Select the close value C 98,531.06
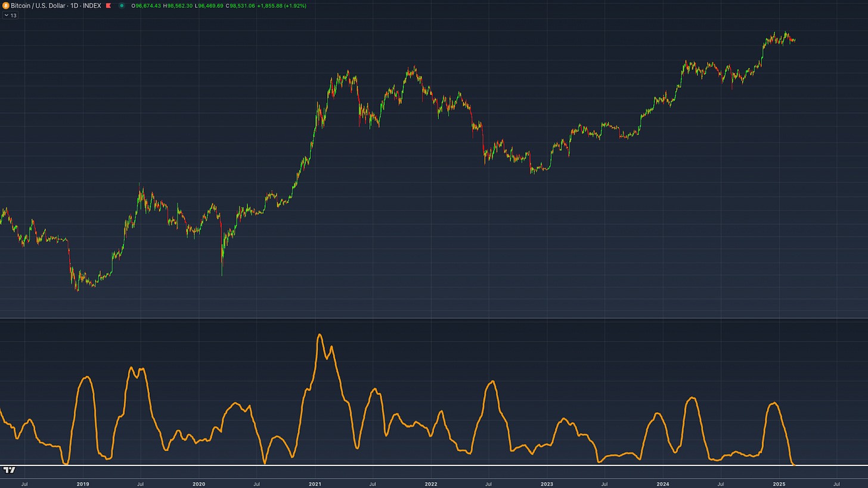868x488 pixels. (240, 5)
